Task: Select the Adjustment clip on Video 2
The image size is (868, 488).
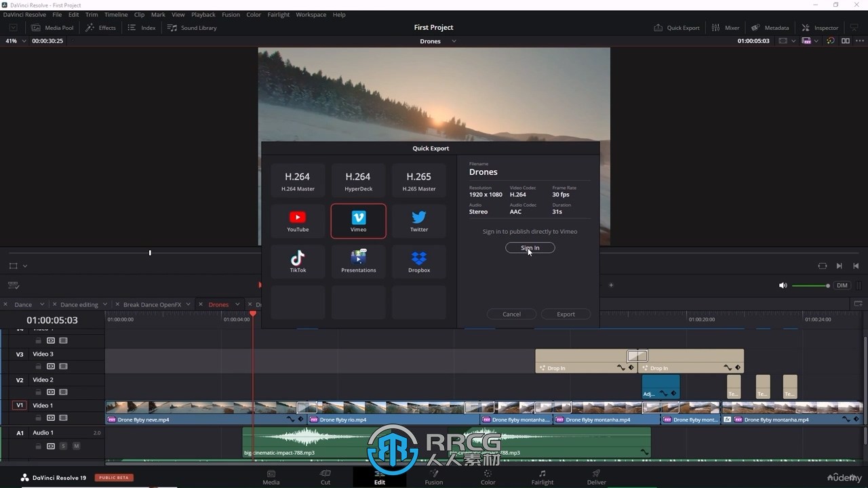Action: coord(660,386)
